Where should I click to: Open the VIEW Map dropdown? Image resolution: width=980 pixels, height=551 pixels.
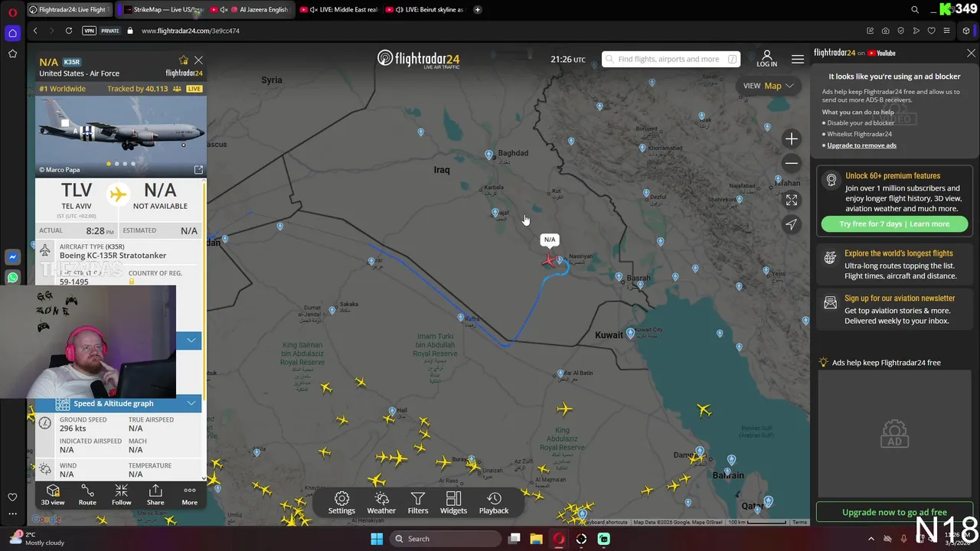pos(768,86)
